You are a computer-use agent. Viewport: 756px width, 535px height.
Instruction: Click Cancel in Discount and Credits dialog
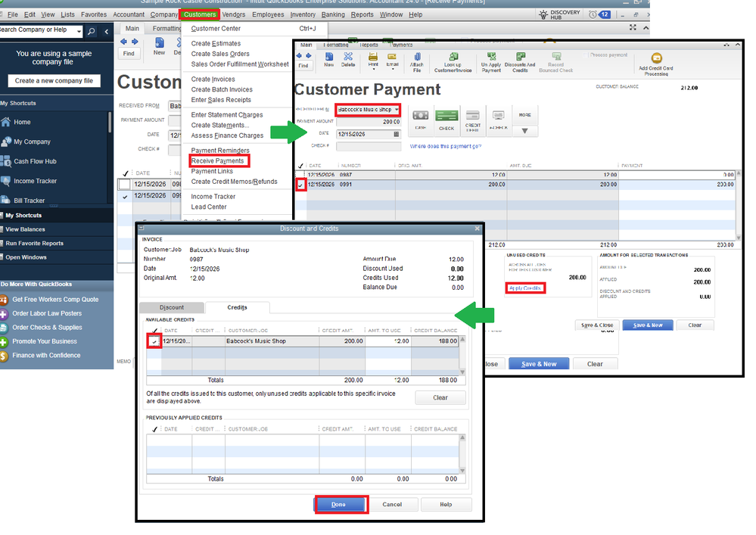(x=392, y=505)
